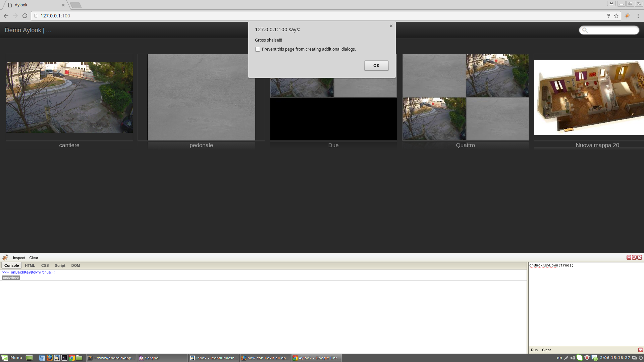The image size is (644, 362).
Task: Click the page search input field
Action: [609, 30]
